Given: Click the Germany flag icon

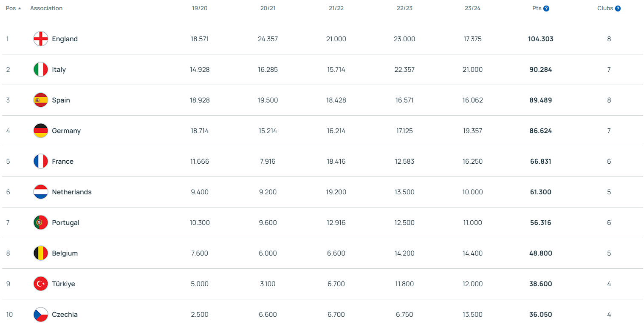Looking at the screenshot, I should point(40,131).
